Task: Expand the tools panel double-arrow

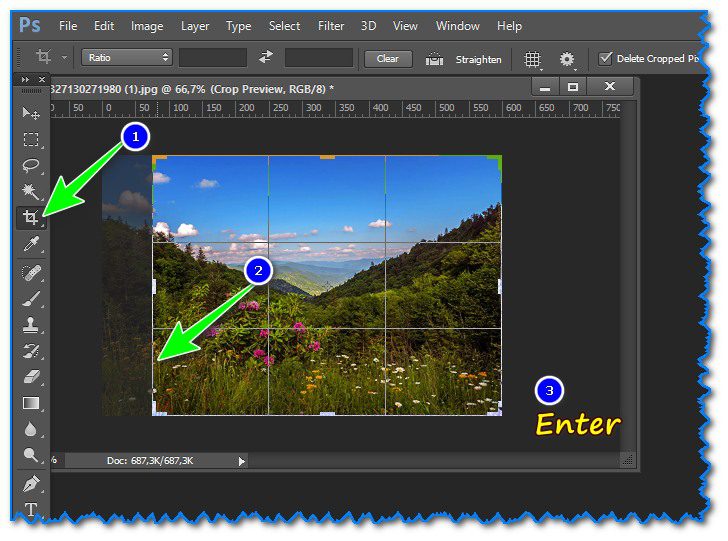Action: (x=25, y=79)
